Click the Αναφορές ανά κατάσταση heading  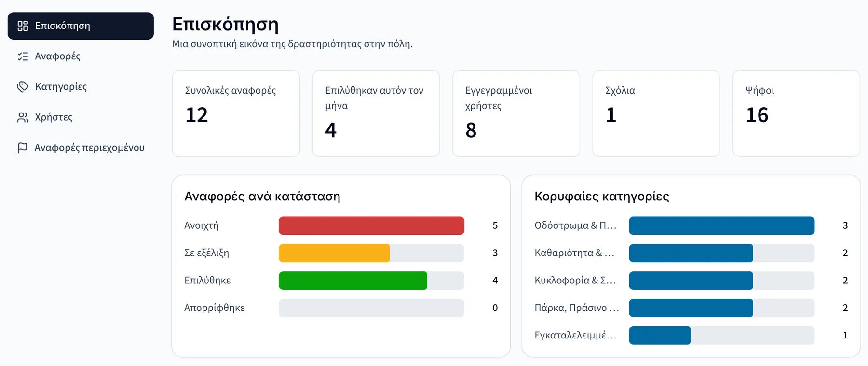(x=262, y=197)
